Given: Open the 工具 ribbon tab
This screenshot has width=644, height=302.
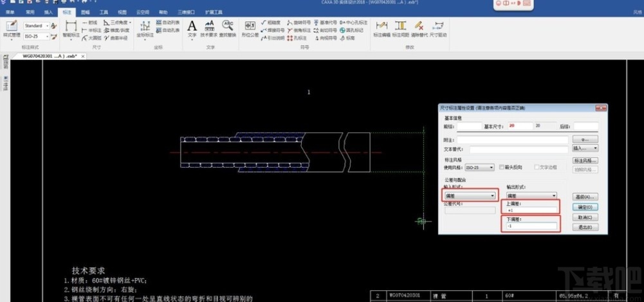Looking at the screenshot, I should point(104,12).
